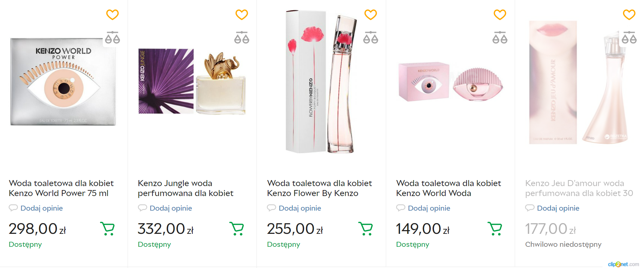Put Flower By Kenzo in shopping cart
This screenshot has width=644, height=268.
pyautogui.click(x=366, y=229)
